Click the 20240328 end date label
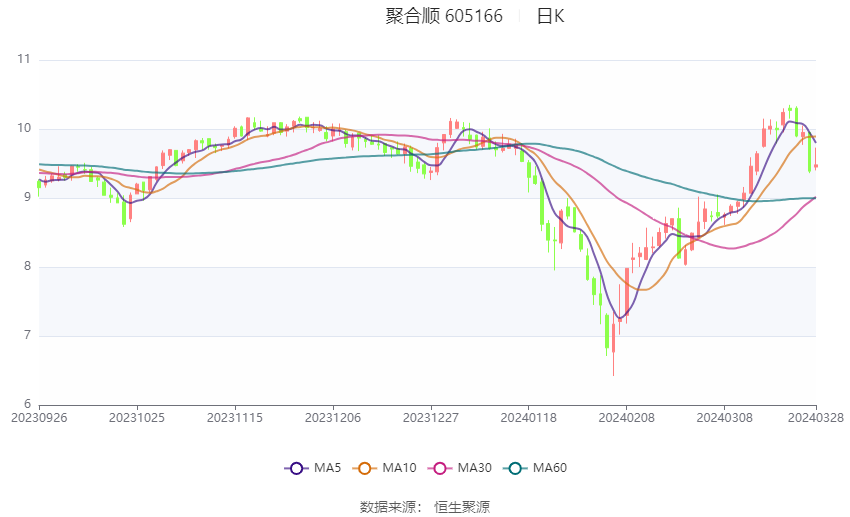The height and width of the screenshot is (517, 850). point(815,417)
